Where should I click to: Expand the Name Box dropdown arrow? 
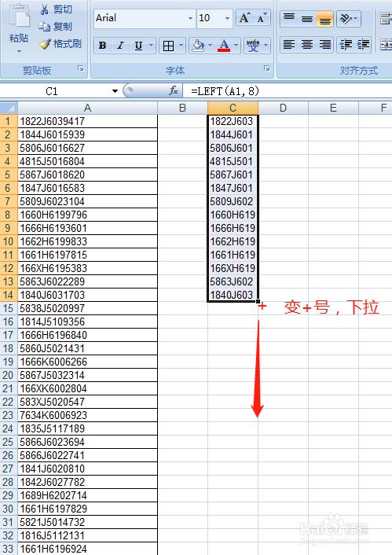click(x=115, y=91)
